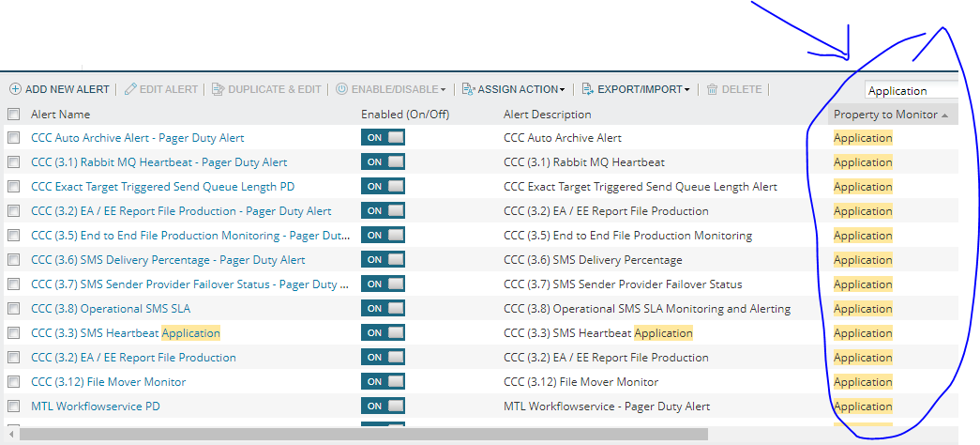
Task: Open CCC (3.2) EA / EE Report File Production - Pager Duty Alert
Action: click(181, 211)
